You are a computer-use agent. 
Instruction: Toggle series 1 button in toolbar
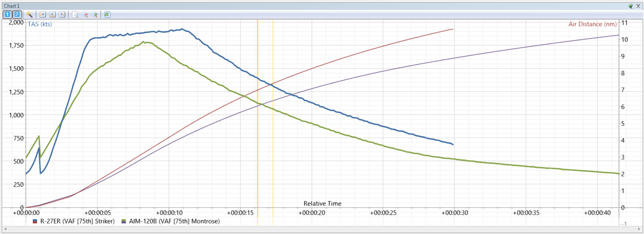point(7,14)
